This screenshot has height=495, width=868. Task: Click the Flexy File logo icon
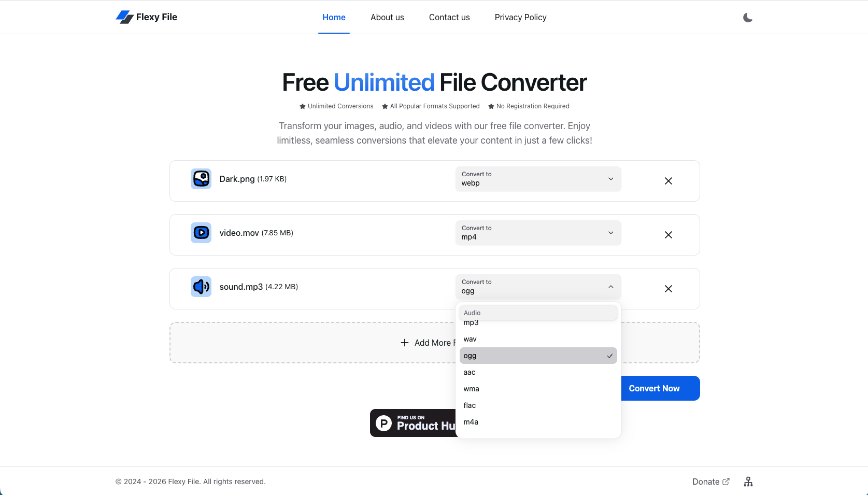click(124, 17)
